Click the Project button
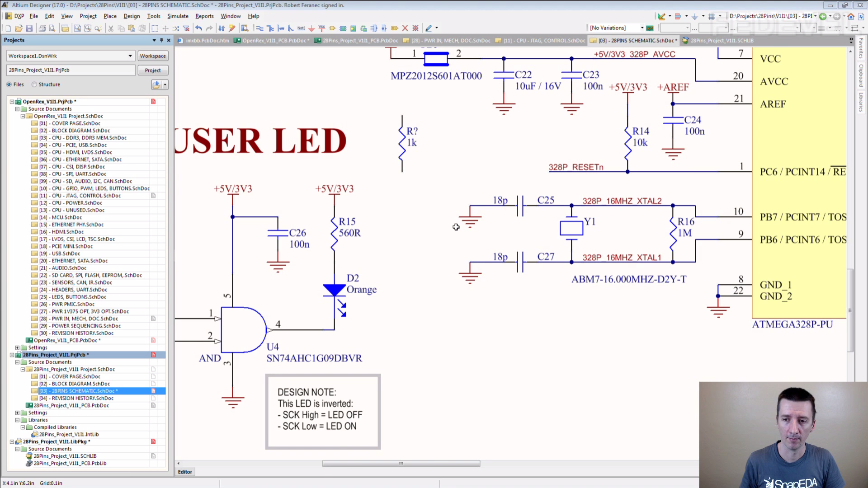The image size is (868, 488). click(x=152, y=70)
